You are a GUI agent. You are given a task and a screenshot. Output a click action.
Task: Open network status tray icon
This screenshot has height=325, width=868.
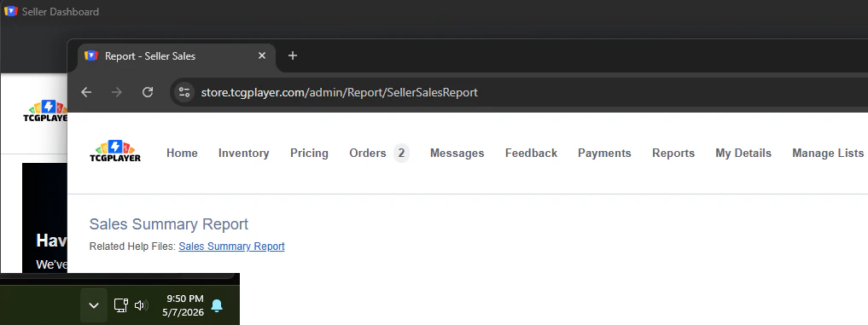pyautogui.click(x=121, y=305)
